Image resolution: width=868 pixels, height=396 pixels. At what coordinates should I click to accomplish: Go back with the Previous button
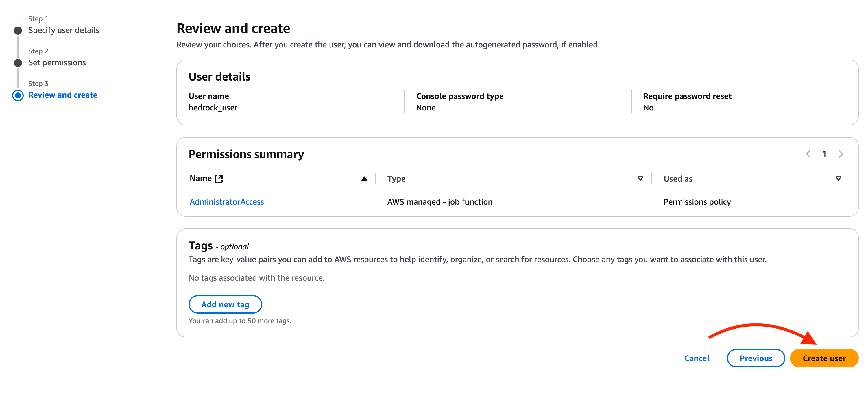pyautogui.click(x=756, y=358)
